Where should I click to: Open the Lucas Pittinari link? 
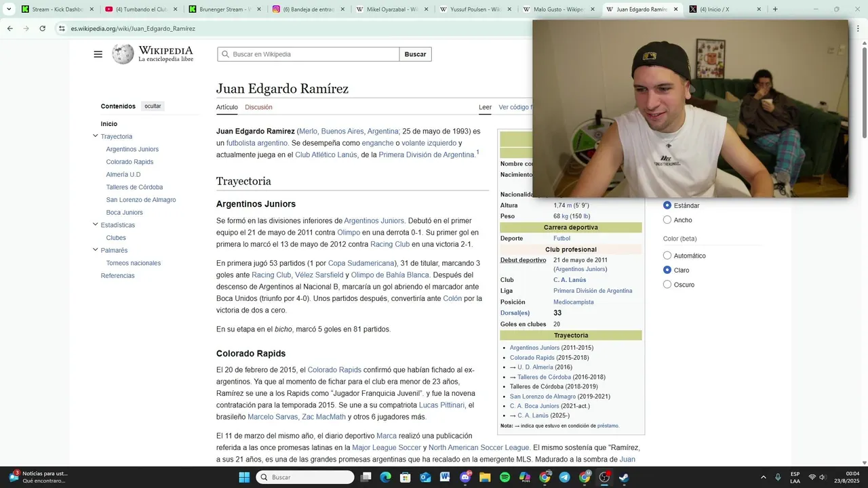[x=441, y=405]
